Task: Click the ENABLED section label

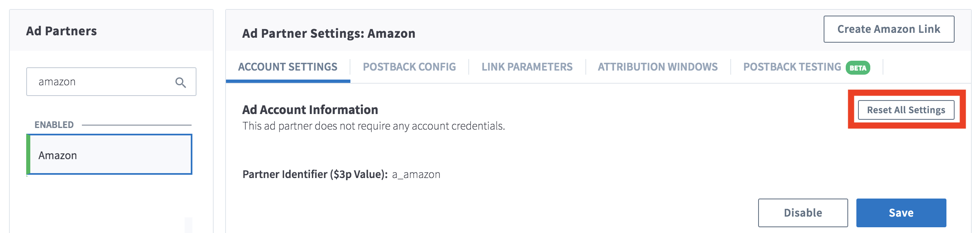Action: [54, 125]
